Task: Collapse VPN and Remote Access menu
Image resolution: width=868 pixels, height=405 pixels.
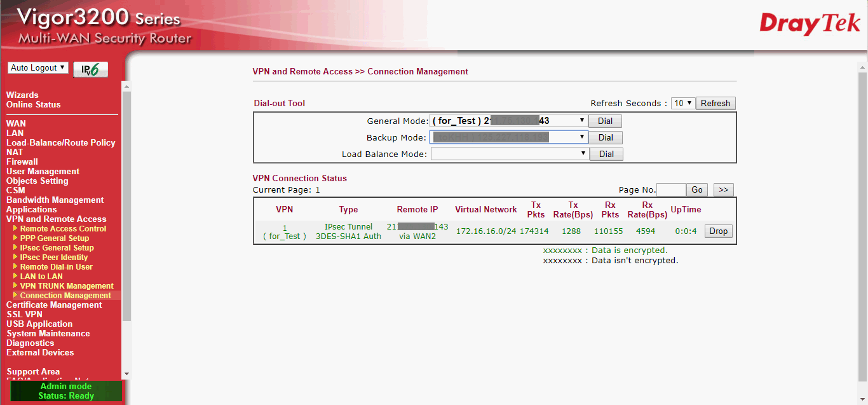Action: [x=57, y=219]
